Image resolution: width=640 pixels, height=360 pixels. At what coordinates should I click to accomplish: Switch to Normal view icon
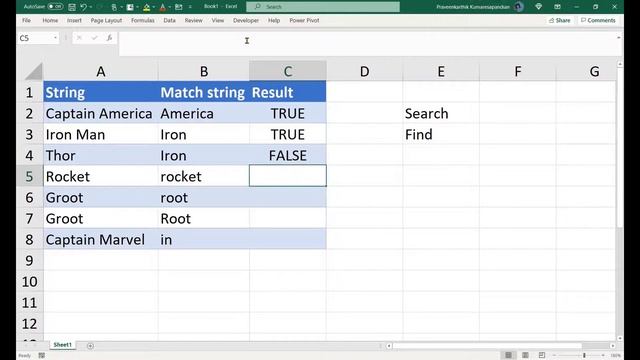click(508, 355)
